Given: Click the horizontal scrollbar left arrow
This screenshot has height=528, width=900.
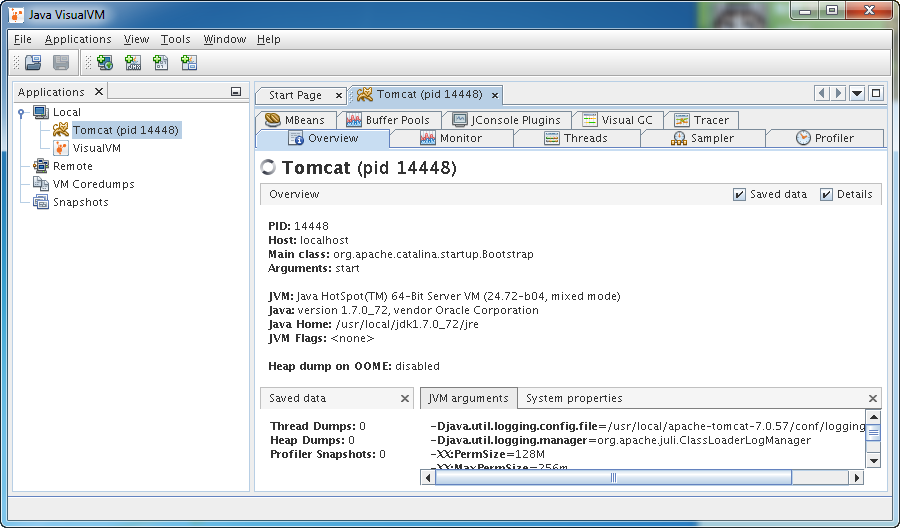Looking at the screenshot, I should (x=428, y=477).
